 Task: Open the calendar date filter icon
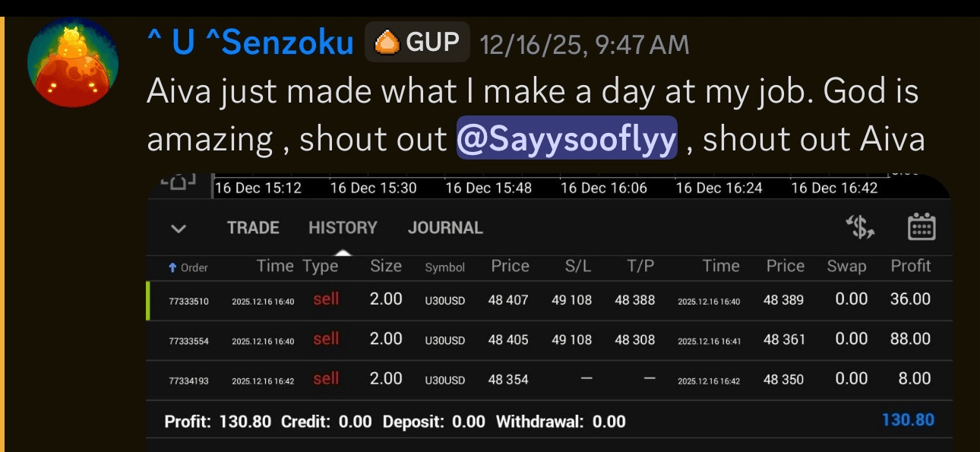922,227
